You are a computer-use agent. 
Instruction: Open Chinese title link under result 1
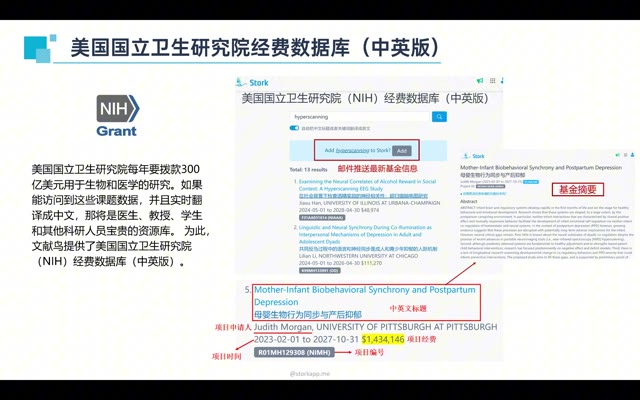coord(363,196)
